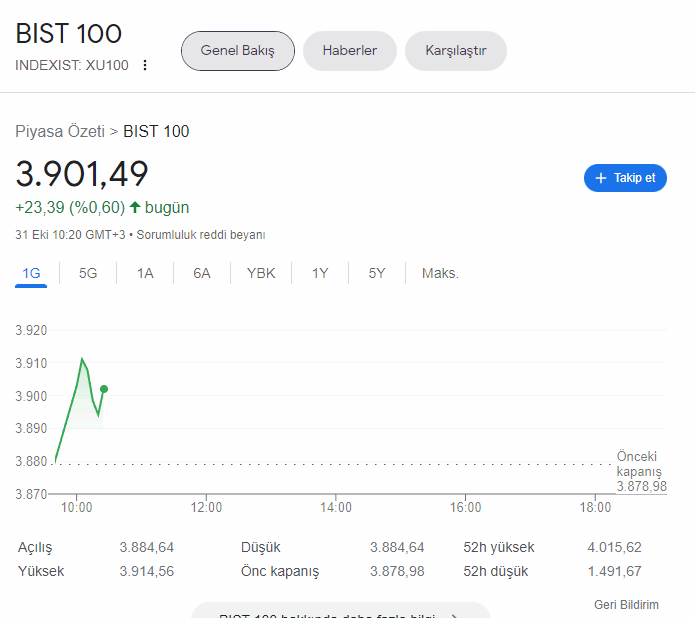695x618 pixels.
Task: Click the 3.910 y-axis label
Action: click(x=31, y=363)
